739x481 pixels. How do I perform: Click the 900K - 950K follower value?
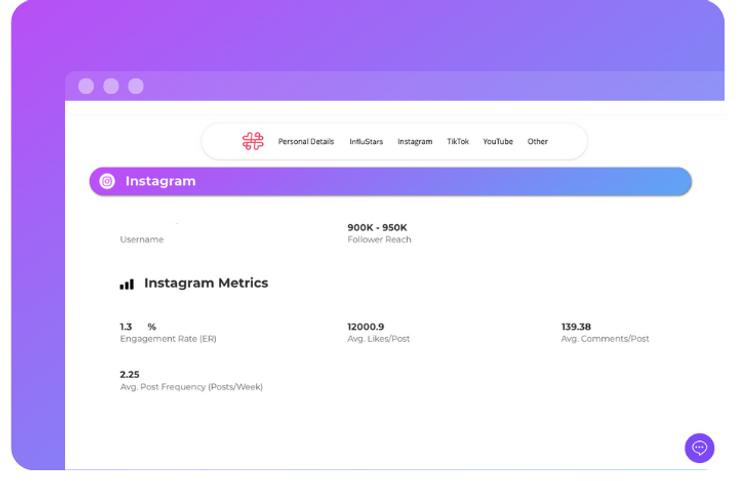[377, 228]
